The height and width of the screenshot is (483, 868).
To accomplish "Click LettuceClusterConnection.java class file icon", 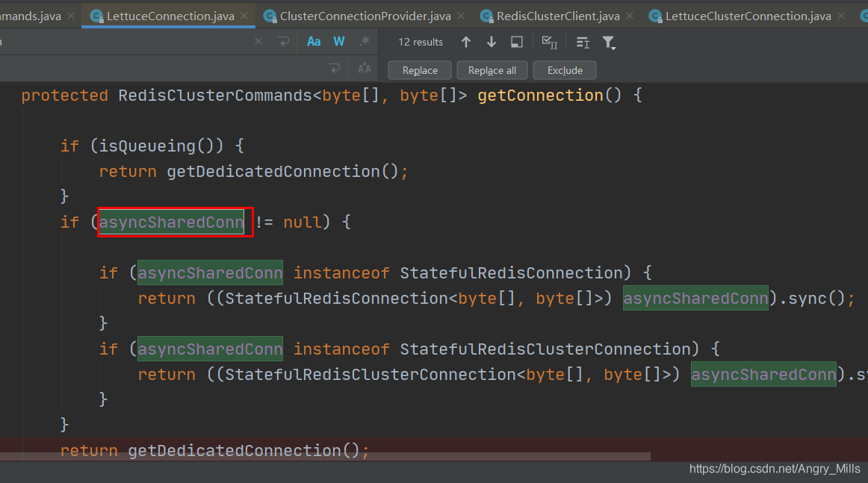I will 655,16.
